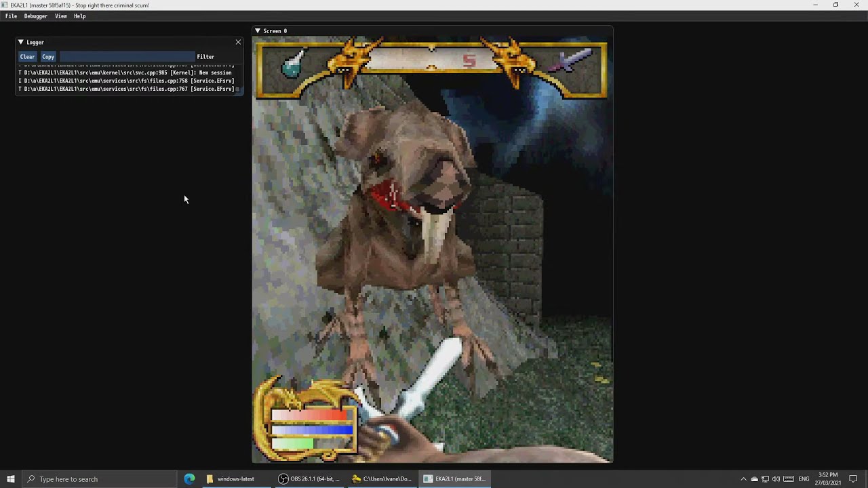Open the Debugger menu

click(x=36, y=16)
